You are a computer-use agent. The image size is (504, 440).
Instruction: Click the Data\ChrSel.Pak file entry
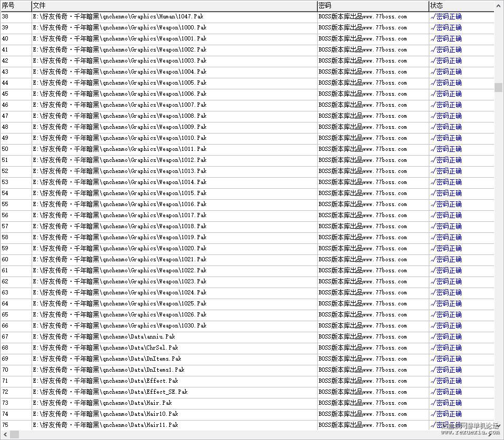[105, 347]
